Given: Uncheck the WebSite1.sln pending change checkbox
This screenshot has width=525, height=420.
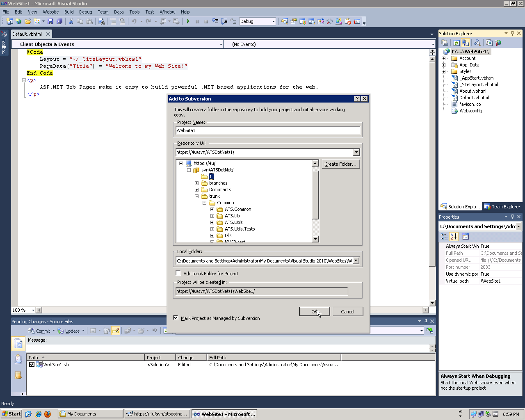Looking at the screenshot, I should pyautogui.click(x=32, y=364).
